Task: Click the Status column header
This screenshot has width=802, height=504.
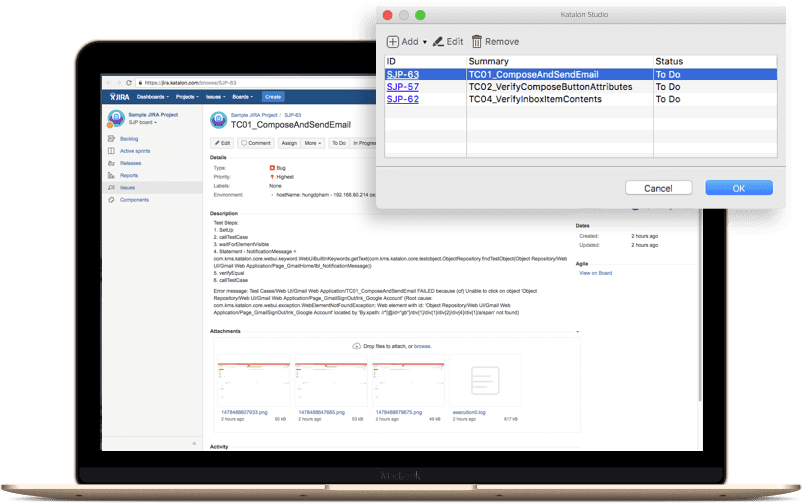Action: [715, 61]
